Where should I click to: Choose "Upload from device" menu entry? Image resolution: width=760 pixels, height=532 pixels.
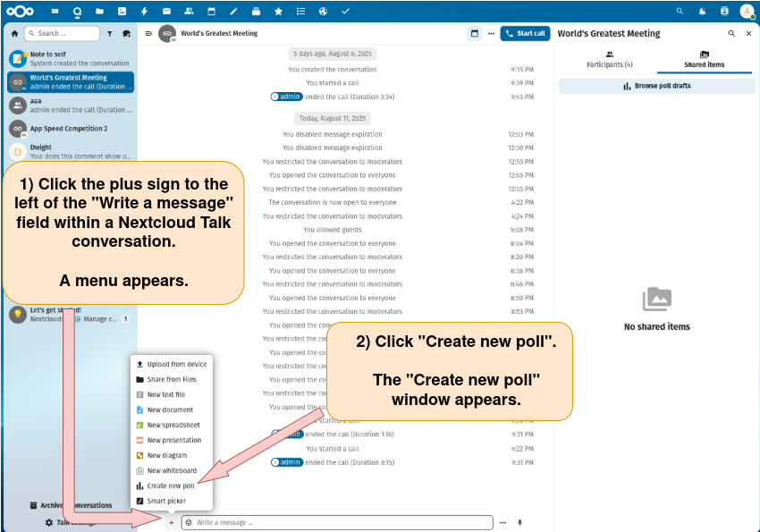176,364
